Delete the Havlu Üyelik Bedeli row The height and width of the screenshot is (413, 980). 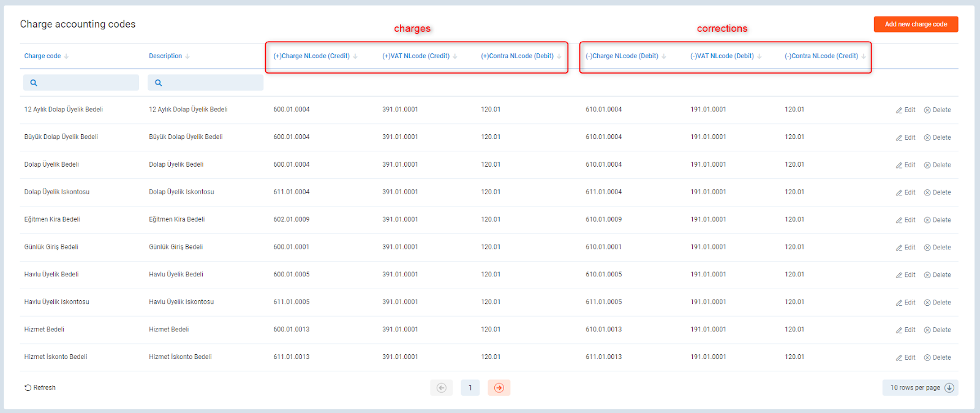pyautogui.click(x=937, y=275)
